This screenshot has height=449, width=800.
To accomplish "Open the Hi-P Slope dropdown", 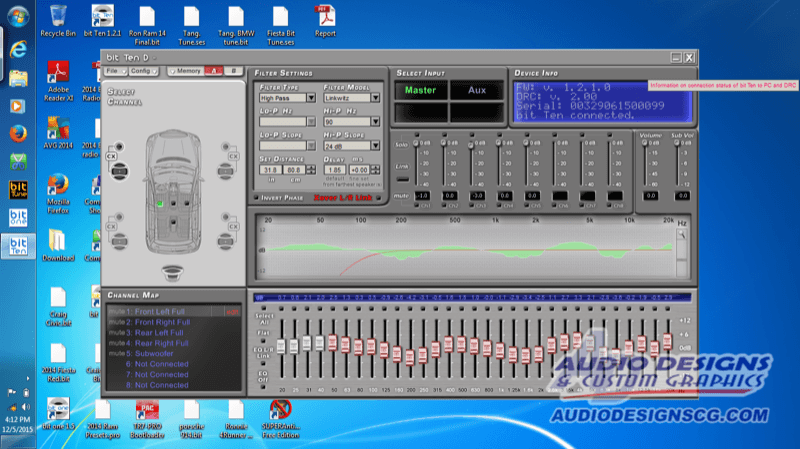I will tap(376, 145).
